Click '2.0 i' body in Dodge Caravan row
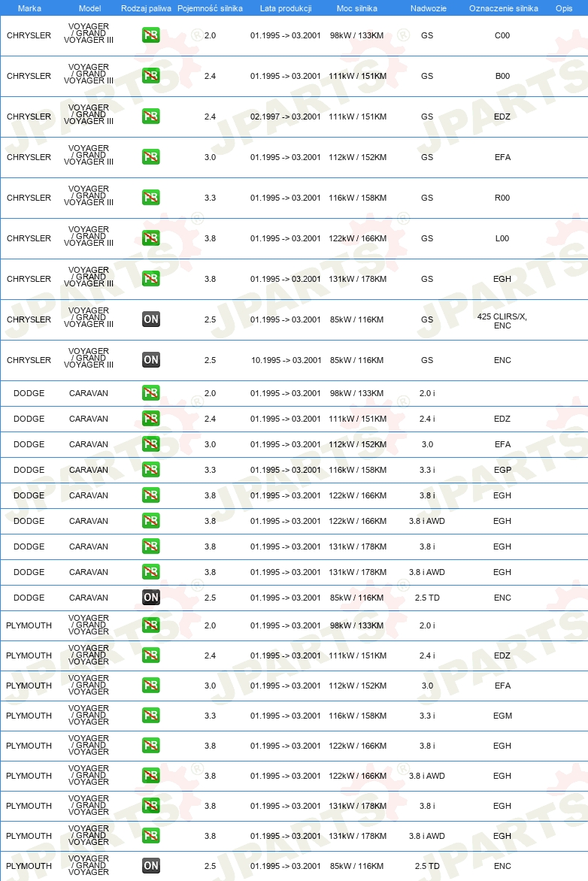Screen dimensions: 588x881 point(427,393)
